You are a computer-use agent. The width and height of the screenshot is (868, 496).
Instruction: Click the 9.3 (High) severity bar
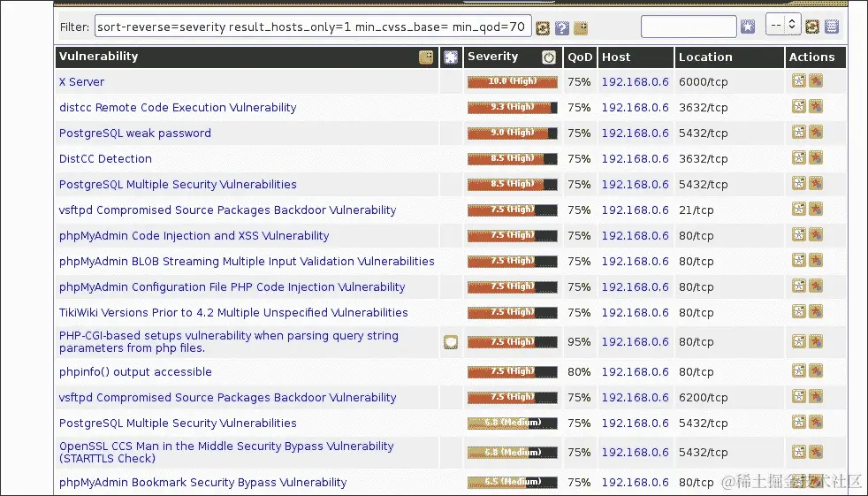tap(512, 107)
